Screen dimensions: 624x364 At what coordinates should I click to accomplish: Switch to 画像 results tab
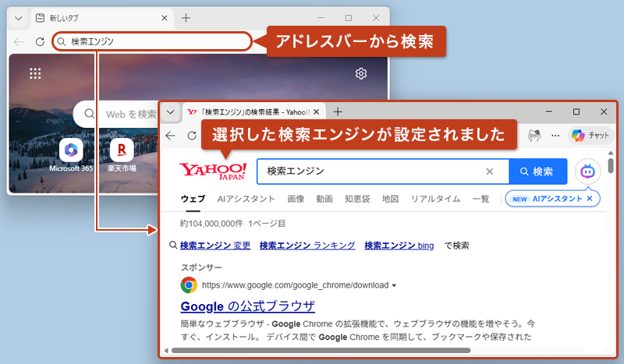[296, 199]
